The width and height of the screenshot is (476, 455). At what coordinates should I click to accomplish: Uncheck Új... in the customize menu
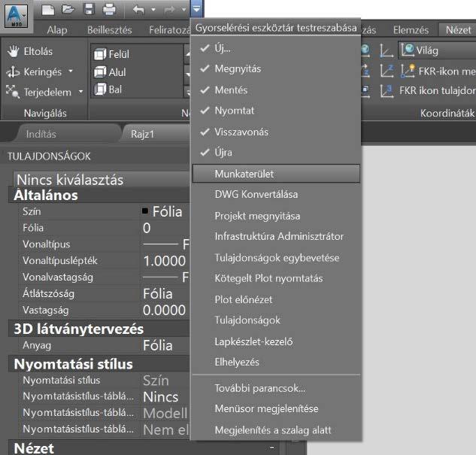[x=276, y=48]
